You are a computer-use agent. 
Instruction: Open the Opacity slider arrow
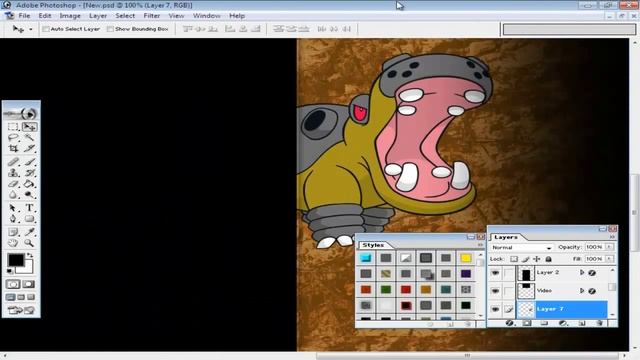tap(609, 247)
